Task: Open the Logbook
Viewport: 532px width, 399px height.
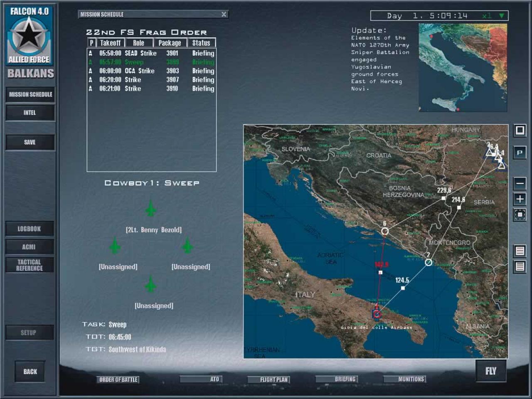Action: pyautogui.click(x=30, y=229)
